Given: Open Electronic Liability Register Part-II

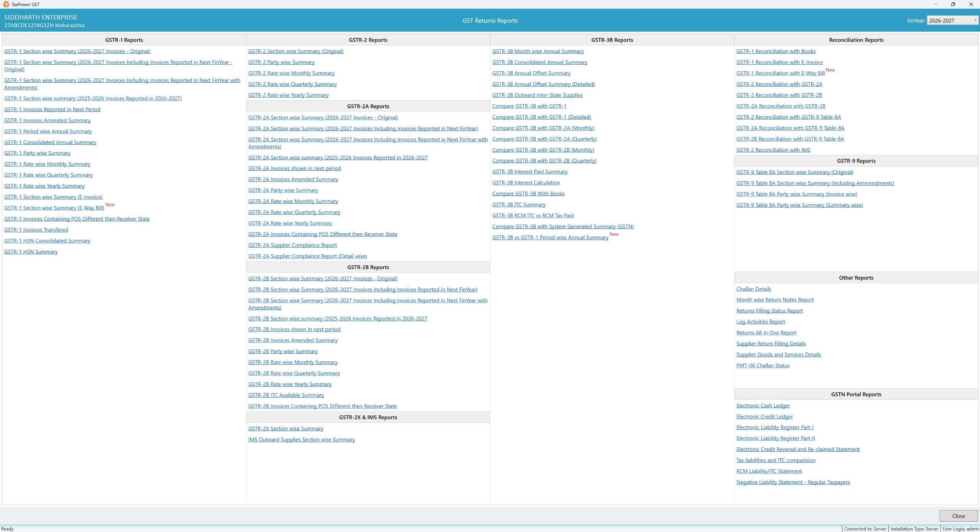Looking at the screenshot, I should click(x=776, y=439).
